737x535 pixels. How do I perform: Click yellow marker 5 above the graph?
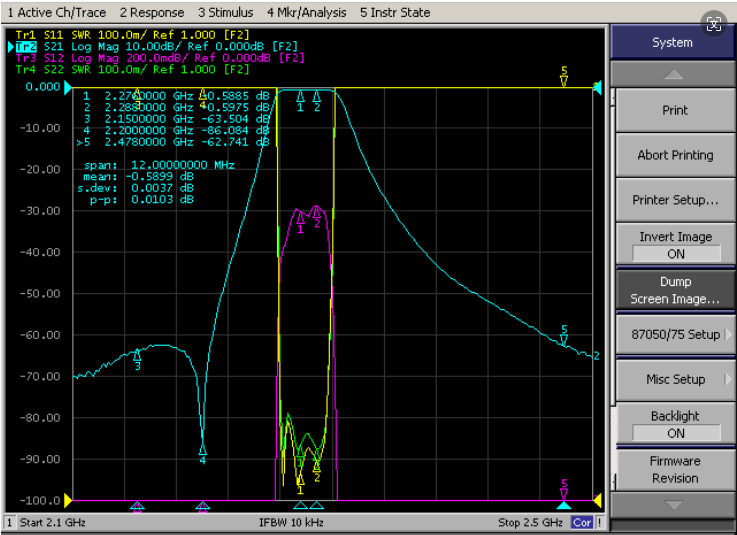(x=564, y=76)
